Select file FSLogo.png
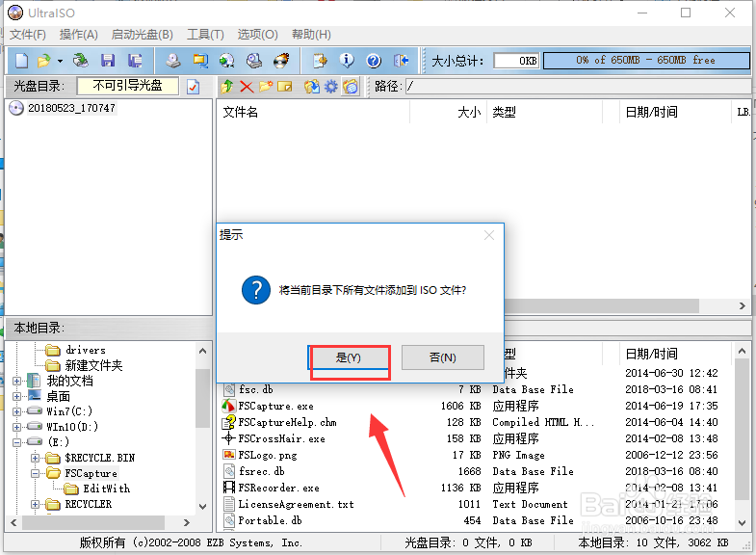756x555 pixels. tap(268, 455)
